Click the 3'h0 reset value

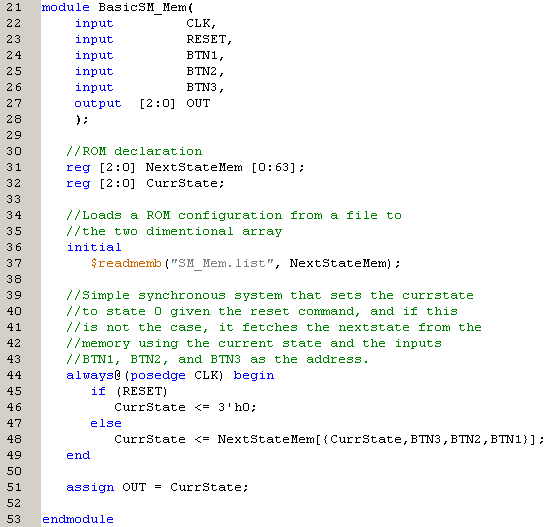(x=234, y=408)
